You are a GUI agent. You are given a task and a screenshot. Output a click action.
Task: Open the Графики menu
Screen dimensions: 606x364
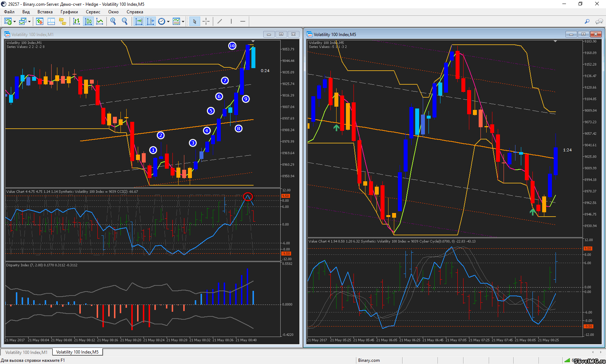pos(69,12)
